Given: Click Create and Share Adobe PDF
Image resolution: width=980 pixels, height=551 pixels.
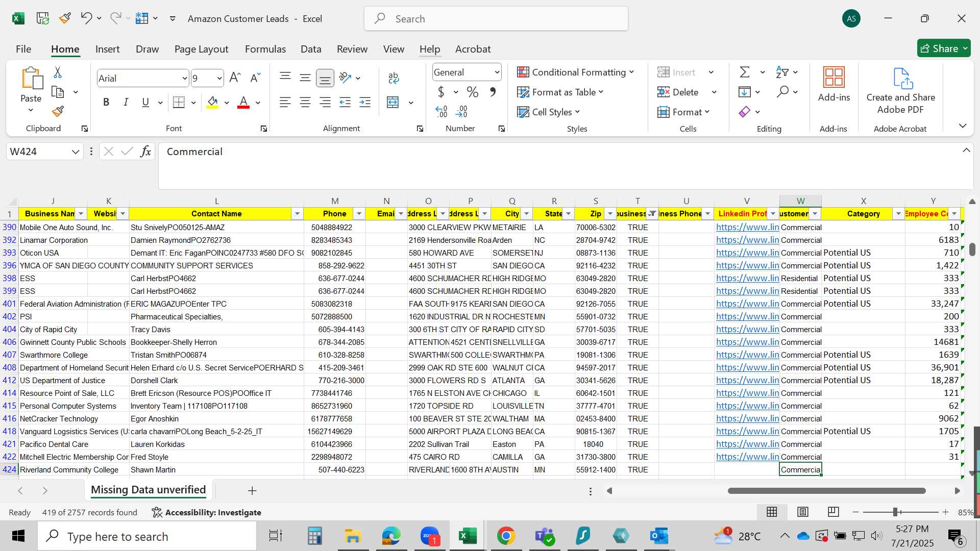Looking at the screenshot, I should pos(901,91).
